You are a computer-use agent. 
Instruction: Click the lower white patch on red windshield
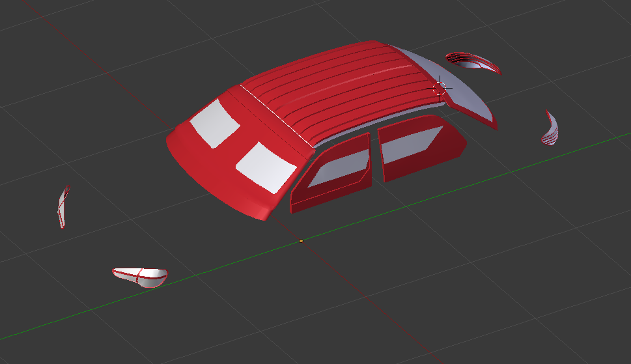pos(266,168)
